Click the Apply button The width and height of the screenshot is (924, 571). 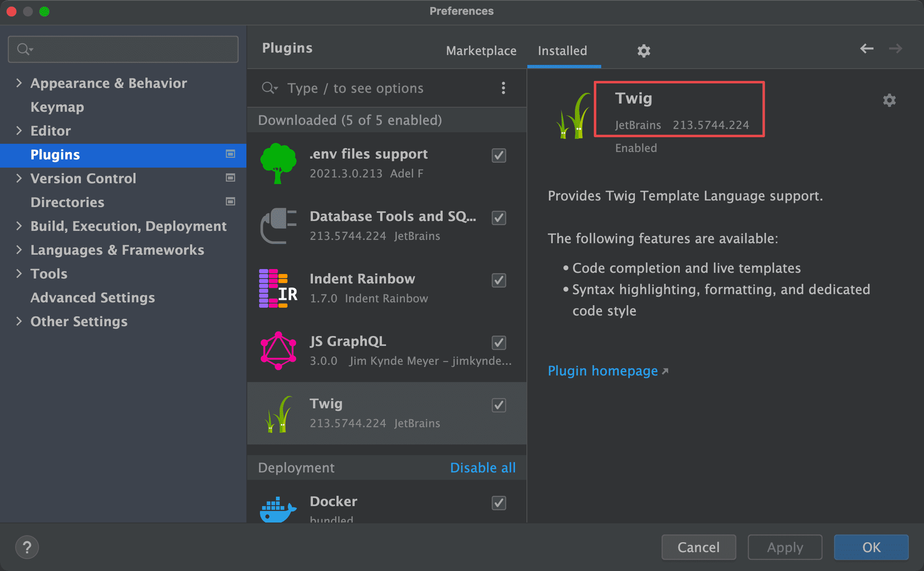coord(785,547)
